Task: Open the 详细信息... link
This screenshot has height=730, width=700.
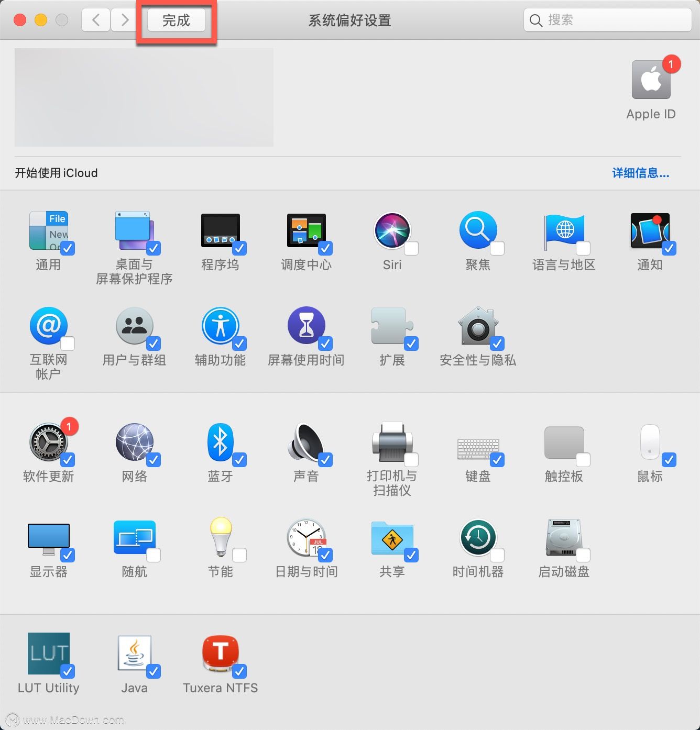Action: [641, 173]
